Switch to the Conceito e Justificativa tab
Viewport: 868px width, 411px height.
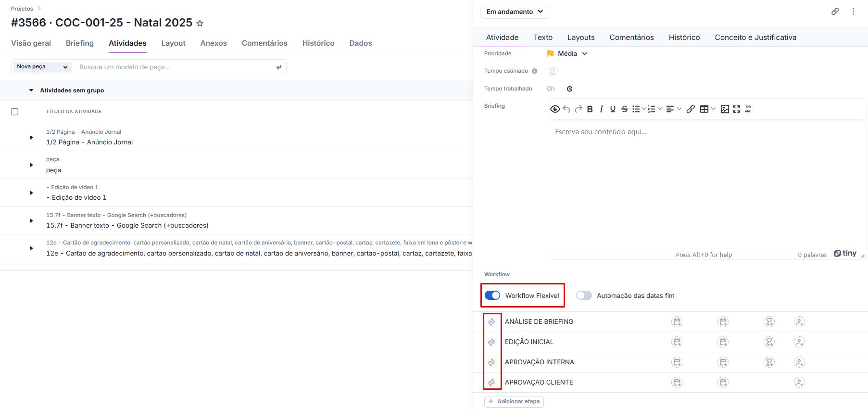(755, 38)
